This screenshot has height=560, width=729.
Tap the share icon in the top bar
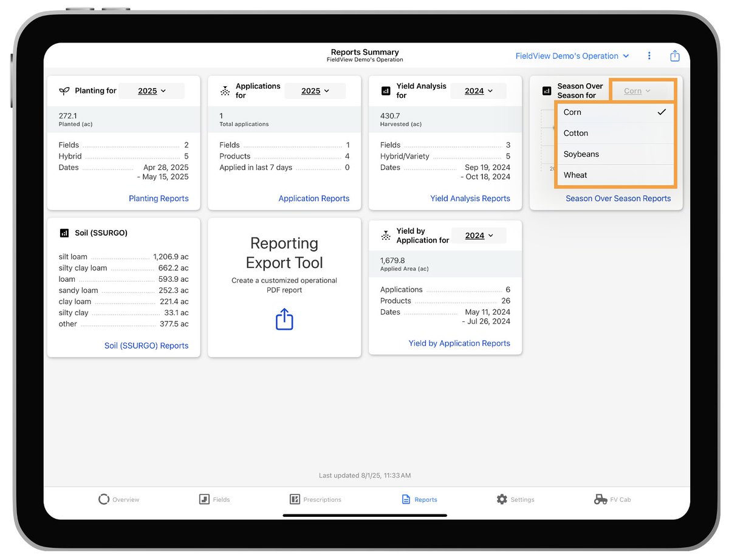(x=674, y=56)
